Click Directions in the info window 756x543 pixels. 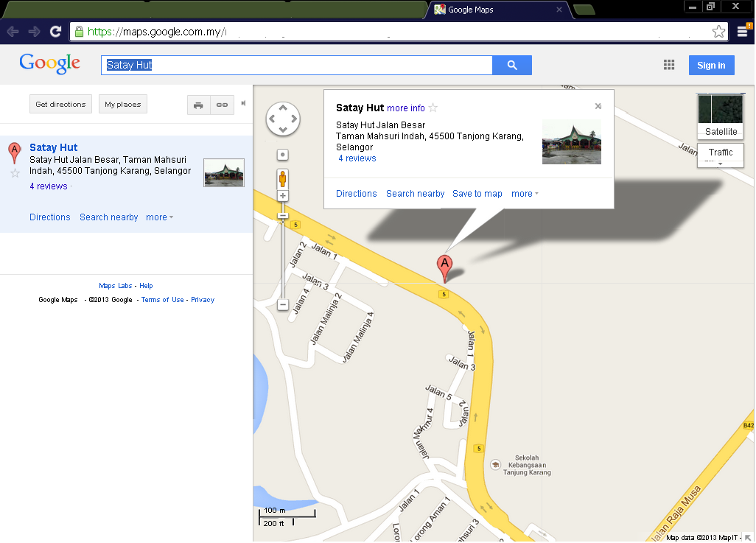357,194
